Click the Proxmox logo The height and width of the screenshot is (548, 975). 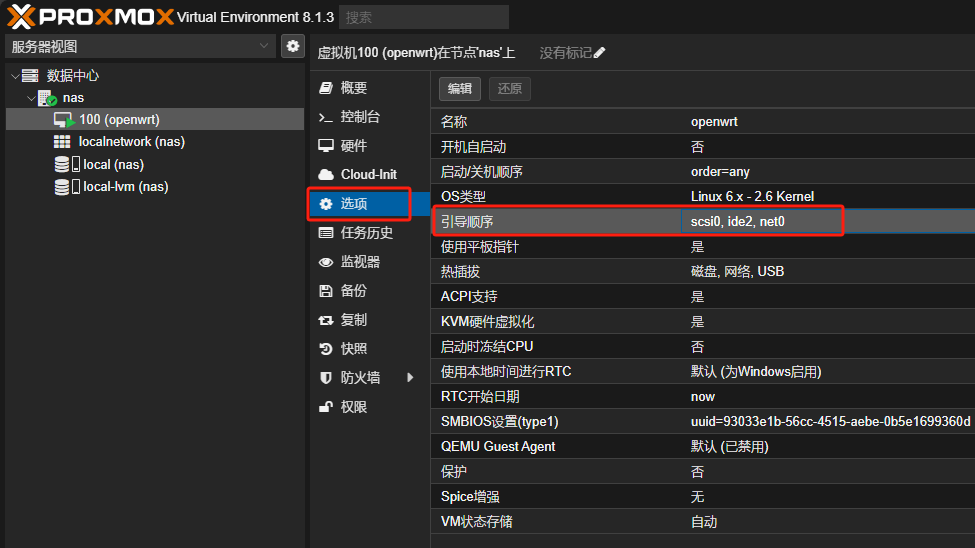(90, 17)
